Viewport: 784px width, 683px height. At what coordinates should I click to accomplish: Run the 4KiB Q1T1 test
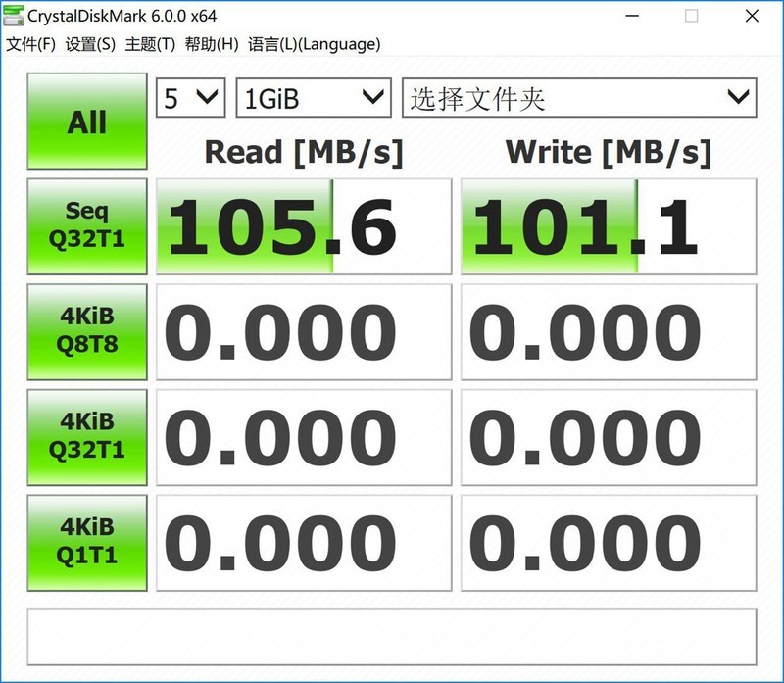pos(86,542)
